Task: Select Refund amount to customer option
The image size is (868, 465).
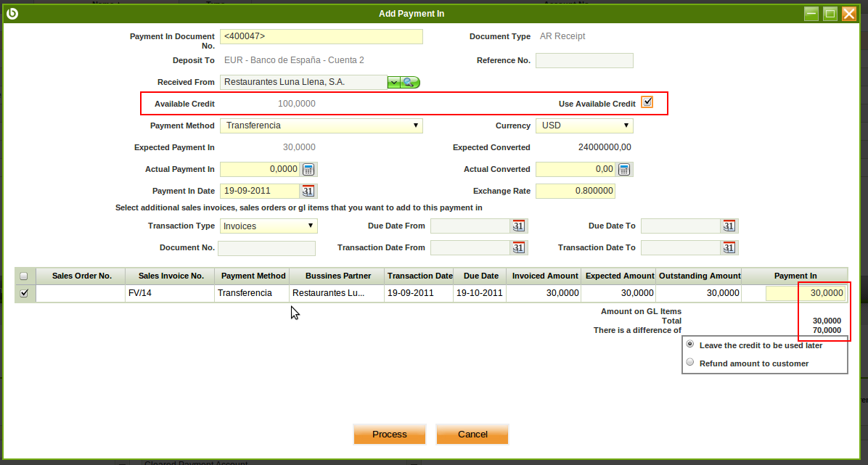Action: click(690, 363)
